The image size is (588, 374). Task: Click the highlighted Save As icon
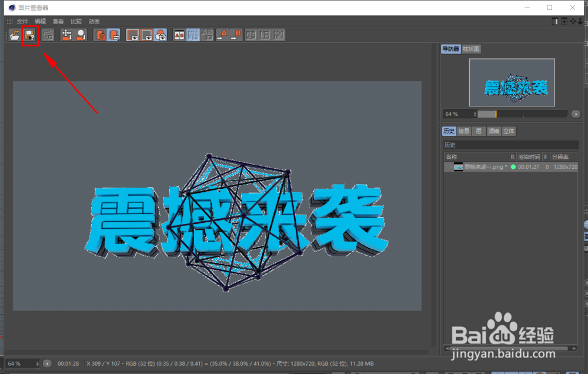tap(28, 35)
